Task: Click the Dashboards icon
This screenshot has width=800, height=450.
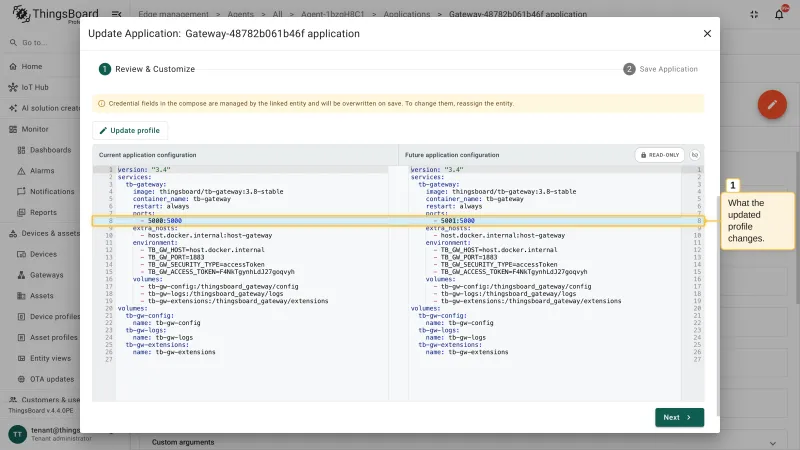Action: [x=21, y=150]
